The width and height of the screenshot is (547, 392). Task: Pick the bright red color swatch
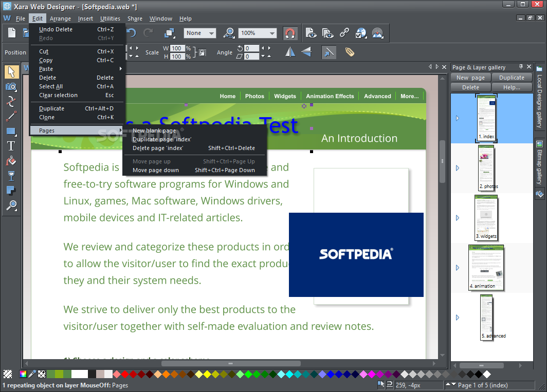(125, 374)
